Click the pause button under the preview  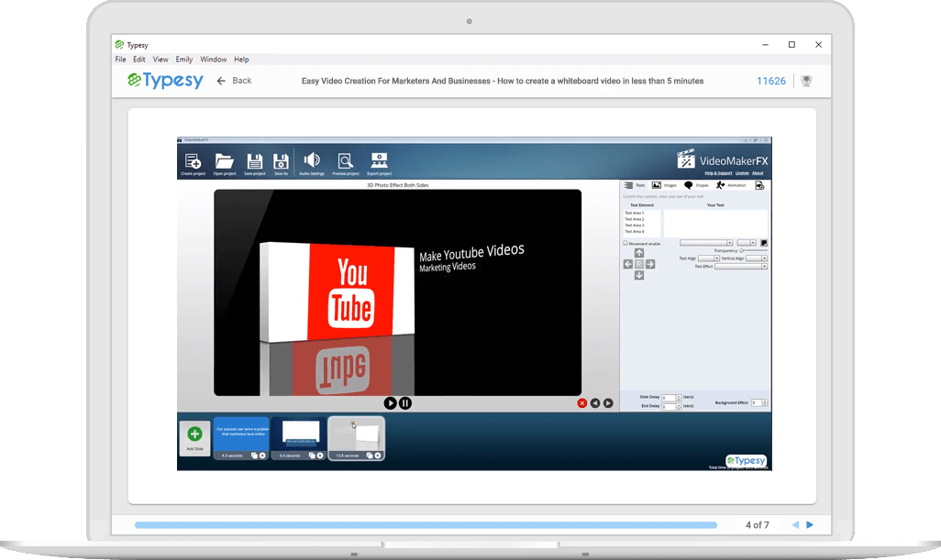pyautogui.click(x=405, y=403)
